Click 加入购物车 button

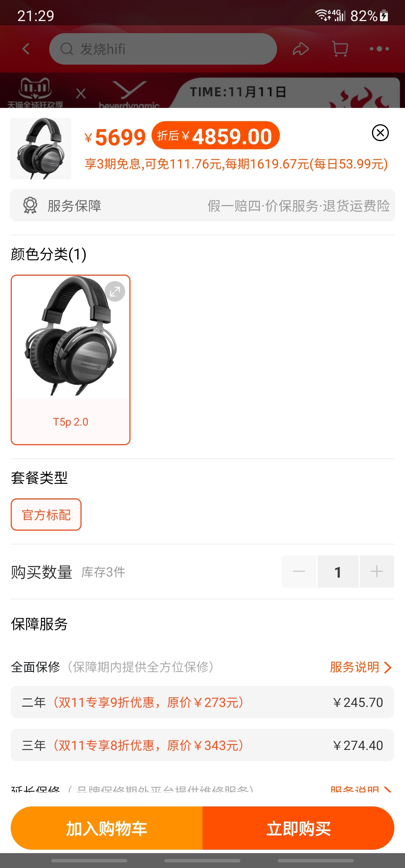coord(107,828)
